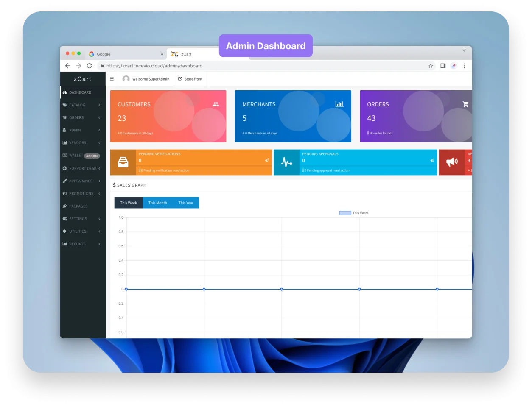Click the paper plane icon in Pending Verifications
This screenshot has height=407, width=532.
pos(267,160)
